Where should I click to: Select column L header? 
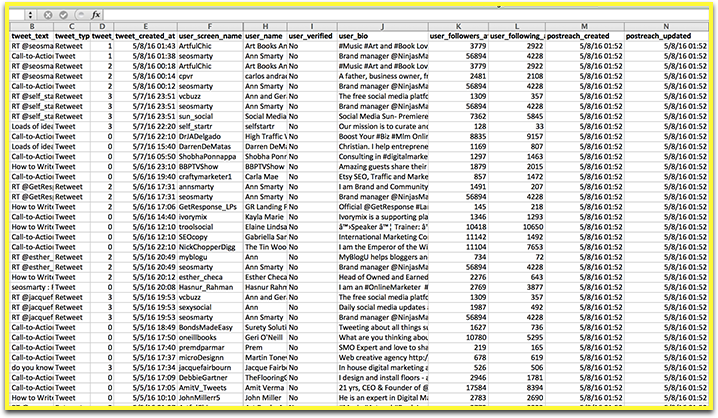click(517, 27)
